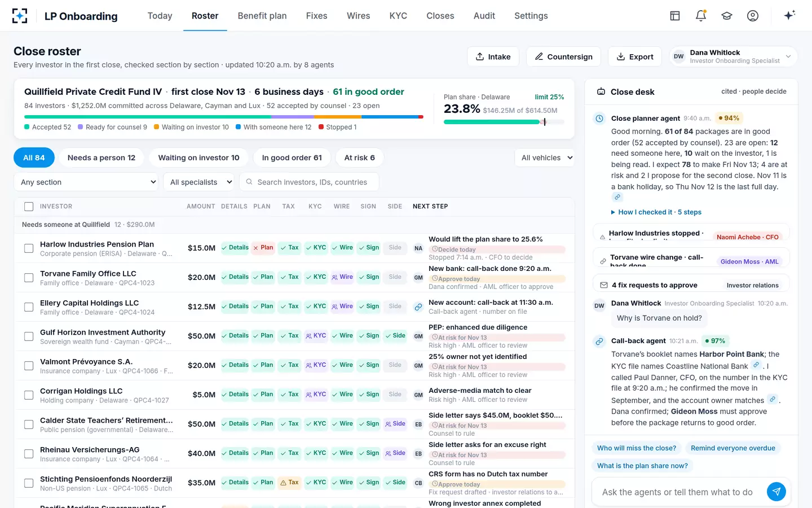The image size is (812, 508).
Task: Go to the KYC tab
Action: point(398,16)
